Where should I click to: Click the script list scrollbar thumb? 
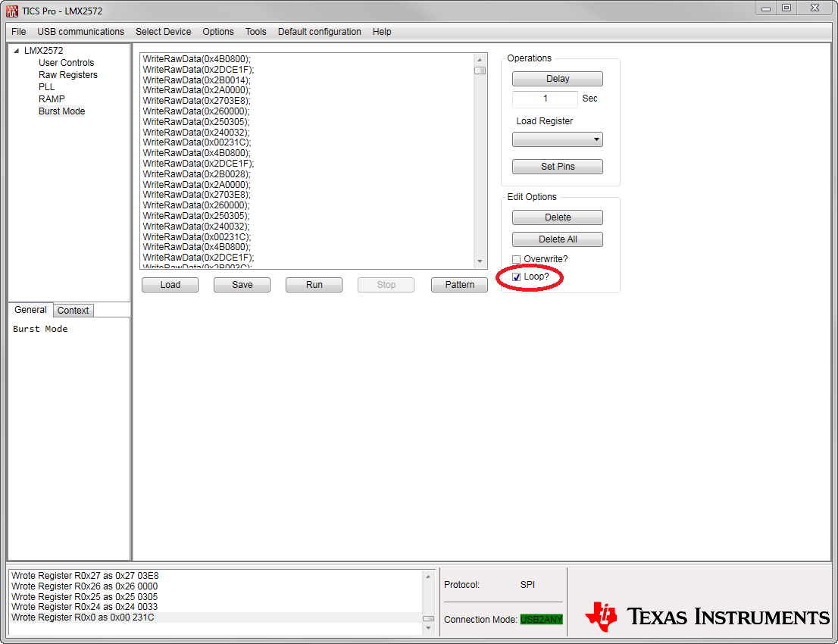click(480, 70)
